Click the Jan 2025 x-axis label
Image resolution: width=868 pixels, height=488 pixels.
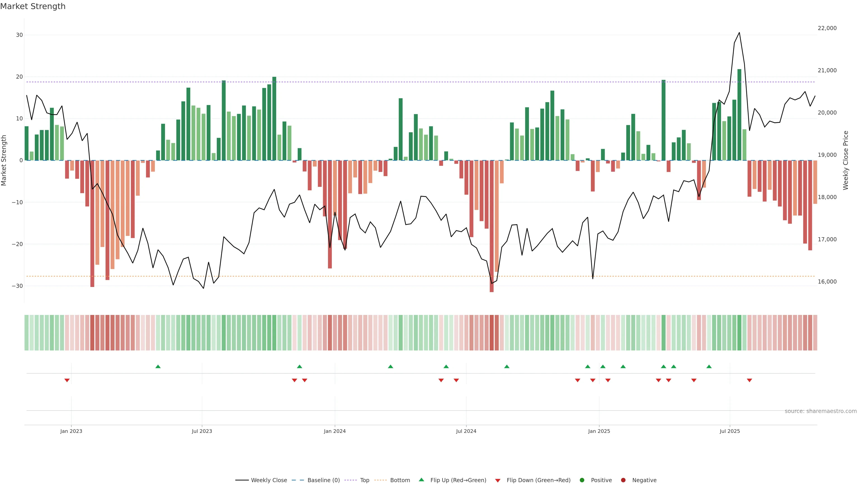pos(599,431)
